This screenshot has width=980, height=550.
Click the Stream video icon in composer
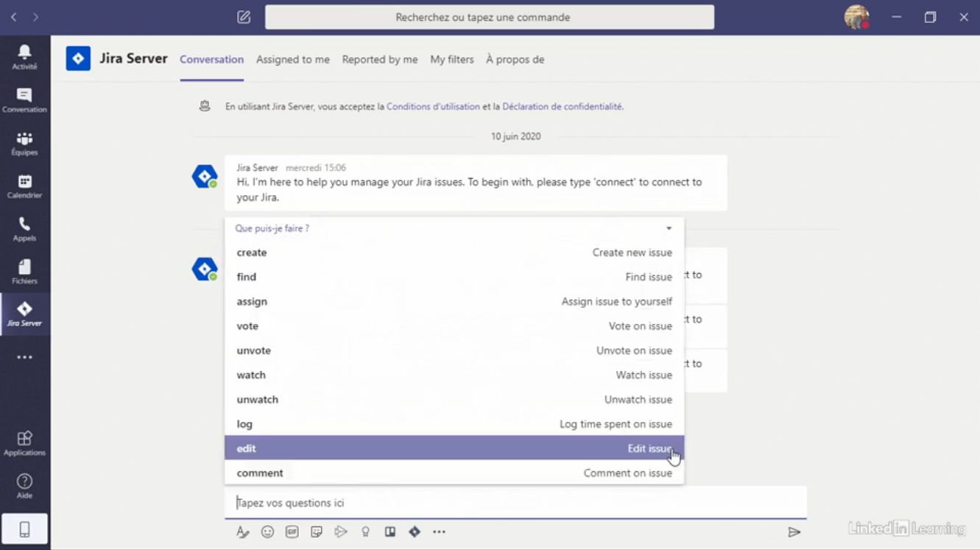point(341,532)
